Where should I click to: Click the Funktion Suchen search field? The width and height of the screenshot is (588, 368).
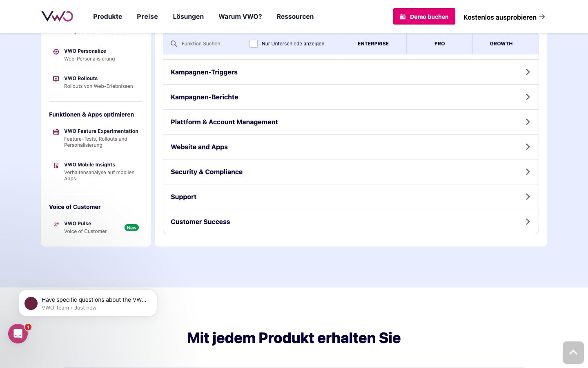(208, 44)
